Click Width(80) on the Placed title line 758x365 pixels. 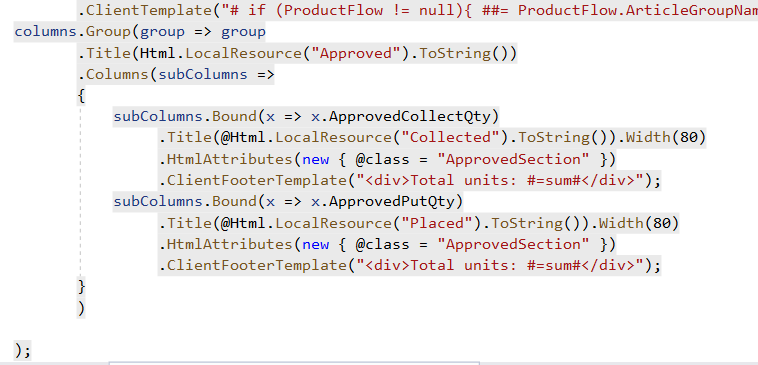(x=639, y=223)
